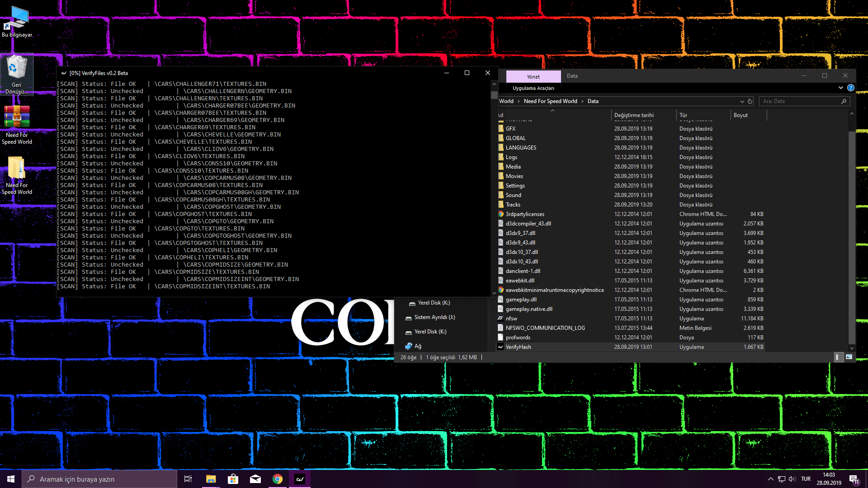Click the TUR language indicator
Screen dimensions: 868x488
pos(806,479)
